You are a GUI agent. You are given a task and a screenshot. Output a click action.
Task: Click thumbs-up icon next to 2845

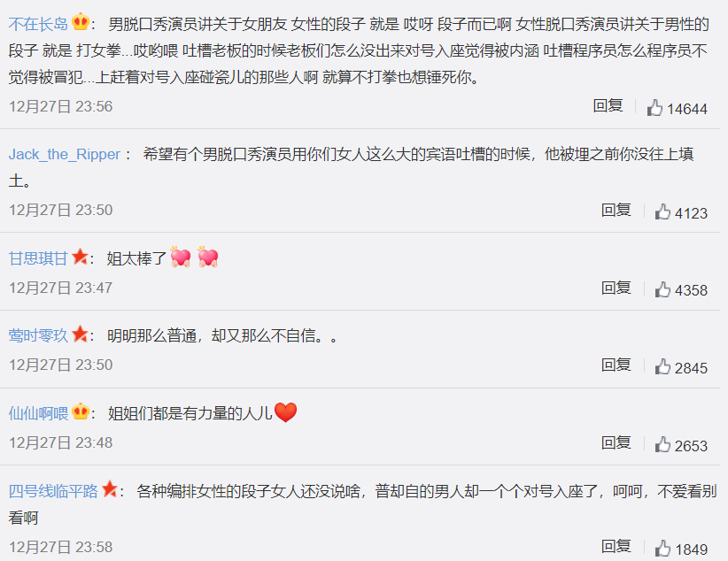point(662,366)
